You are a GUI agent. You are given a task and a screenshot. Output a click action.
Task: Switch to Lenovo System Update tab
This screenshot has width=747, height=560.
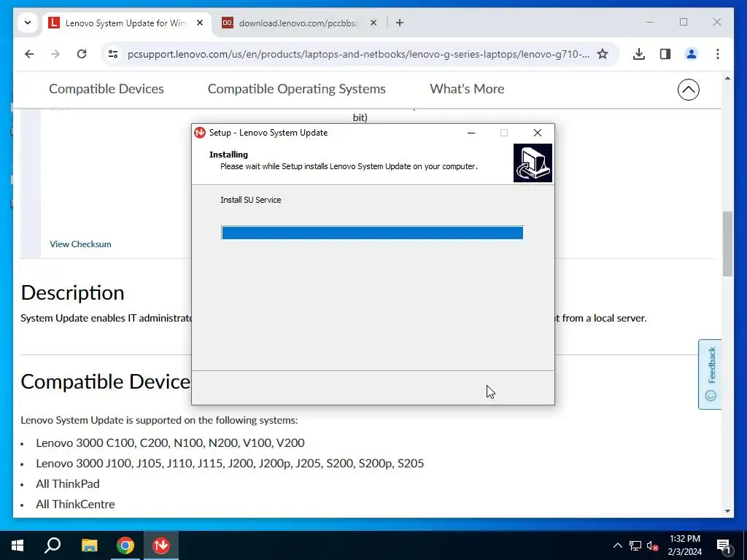[125, 23]
